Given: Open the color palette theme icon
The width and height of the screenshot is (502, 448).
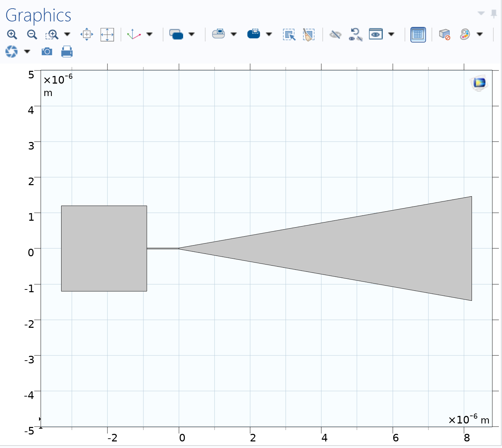Looking at the screenshot, I should (465, 35).
